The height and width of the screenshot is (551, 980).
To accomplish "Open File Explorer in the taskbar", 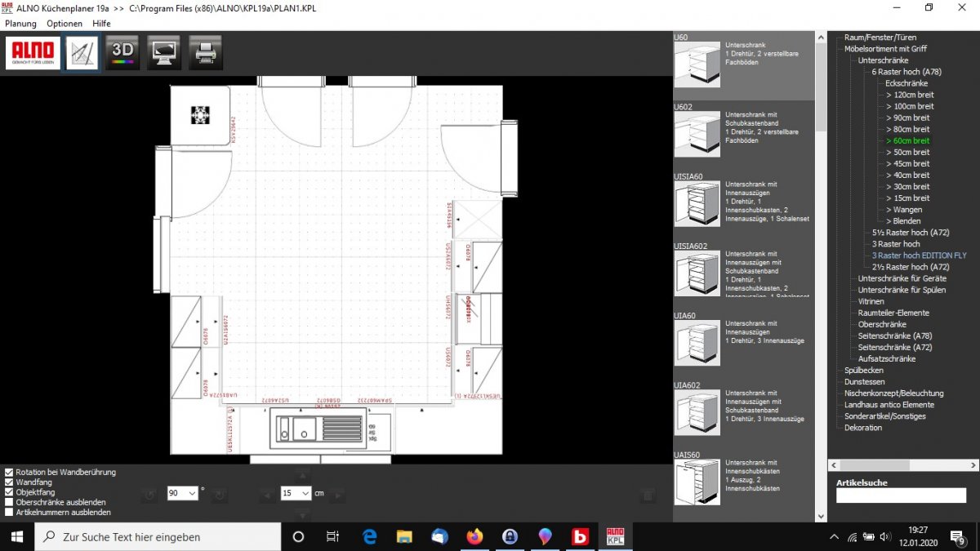I will pos(404,536).
